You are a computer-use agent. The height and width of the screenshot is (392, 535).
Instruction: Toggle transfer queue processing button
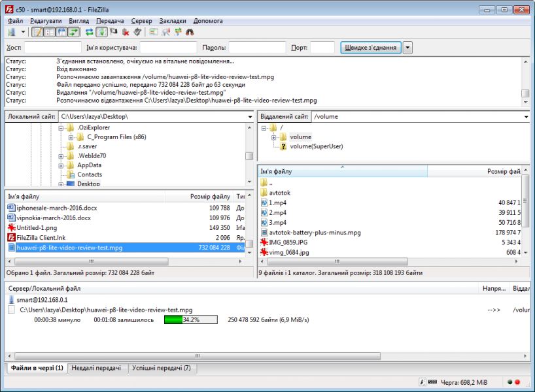[x=101, y=32]
